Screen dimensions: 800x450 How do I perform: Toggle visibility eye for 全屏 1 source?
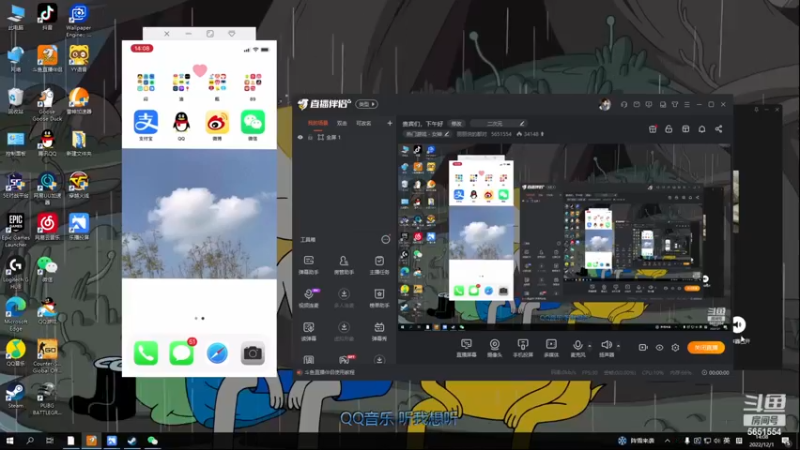(x=300, y=137)
